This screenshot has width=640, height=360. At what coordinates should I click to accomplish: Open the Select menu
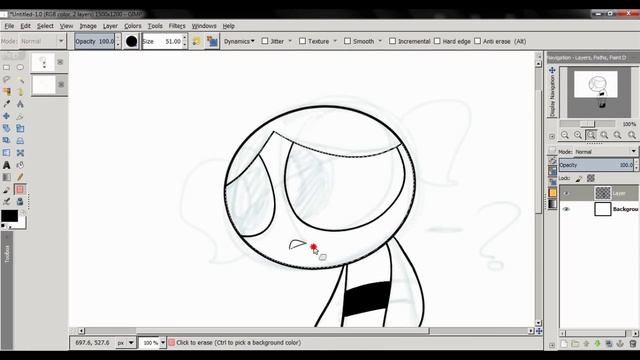(x=45, y=26)
